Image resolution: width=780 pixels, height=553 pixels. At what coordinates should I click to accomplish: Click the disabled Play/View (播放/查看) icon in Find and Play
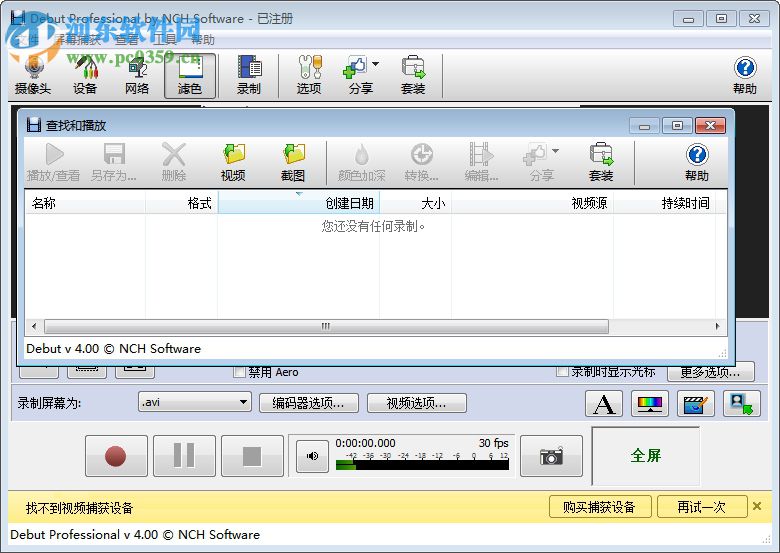(x=53, y=162)
